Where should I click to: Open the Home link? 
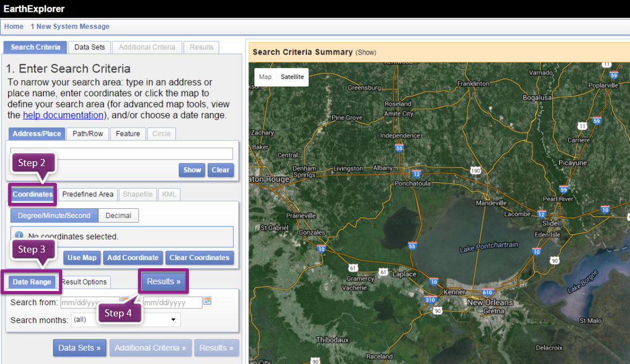[x=14, y=26]
